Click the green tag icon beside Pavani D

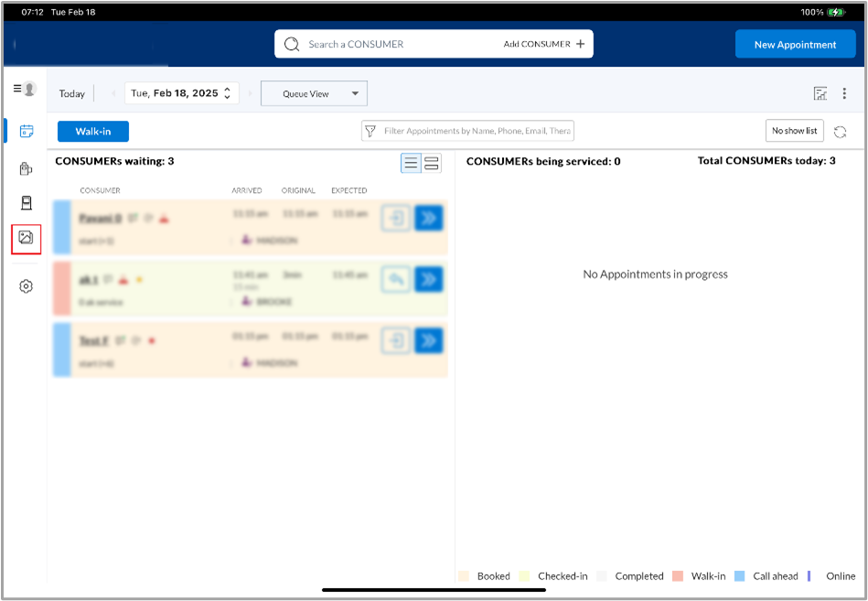tap(133, 218)
